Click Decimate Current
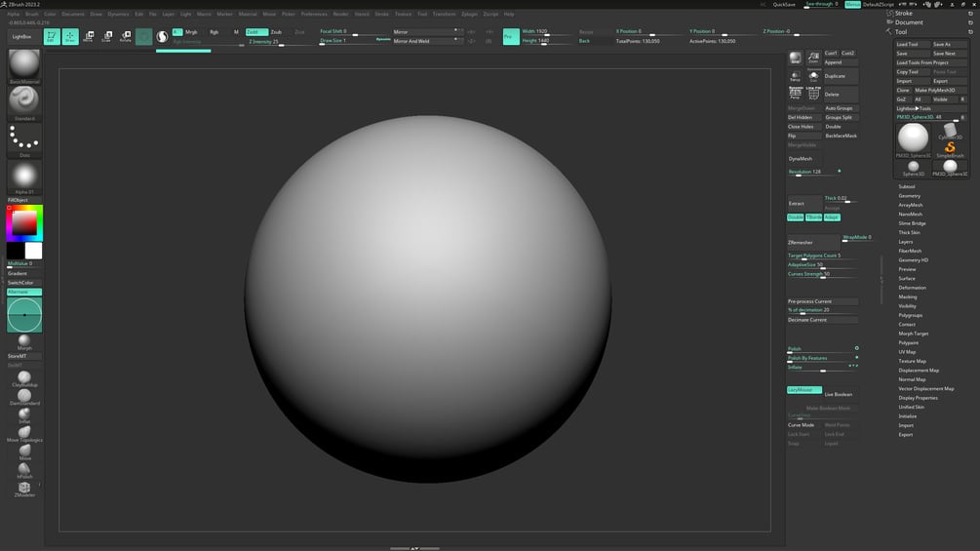Screen dimensions: 980x551 pyautogui.click(x=822, y=320)
